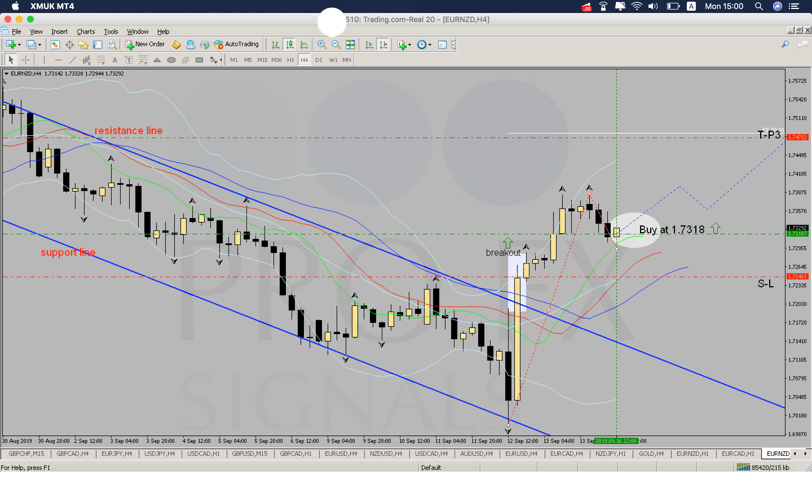Open the Periodicity clock dropdown arrow

pos(430,45)
